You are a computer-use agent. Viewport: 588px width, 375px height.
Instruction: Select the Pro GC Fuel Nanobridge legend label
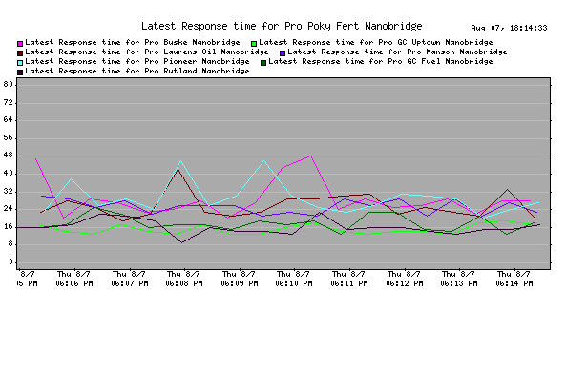[381, 61]
